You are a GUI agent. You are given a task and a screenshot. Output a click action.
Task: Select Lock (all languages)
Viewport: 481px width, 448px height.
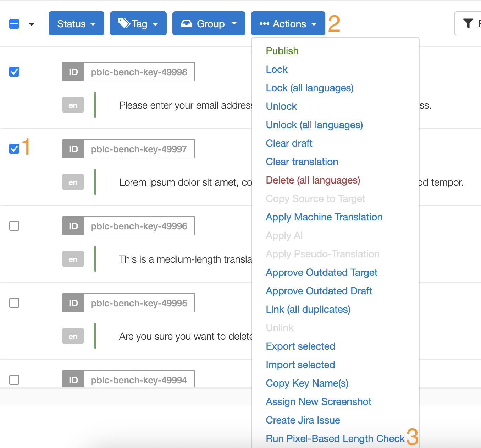point(310,88)
